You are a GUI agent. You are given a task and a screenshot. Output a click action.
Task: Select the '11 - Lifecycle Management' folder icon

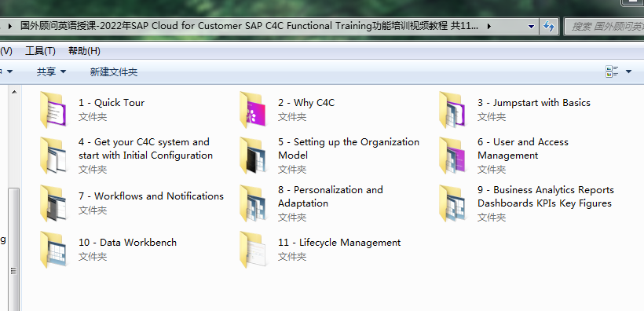coord(253,250)
